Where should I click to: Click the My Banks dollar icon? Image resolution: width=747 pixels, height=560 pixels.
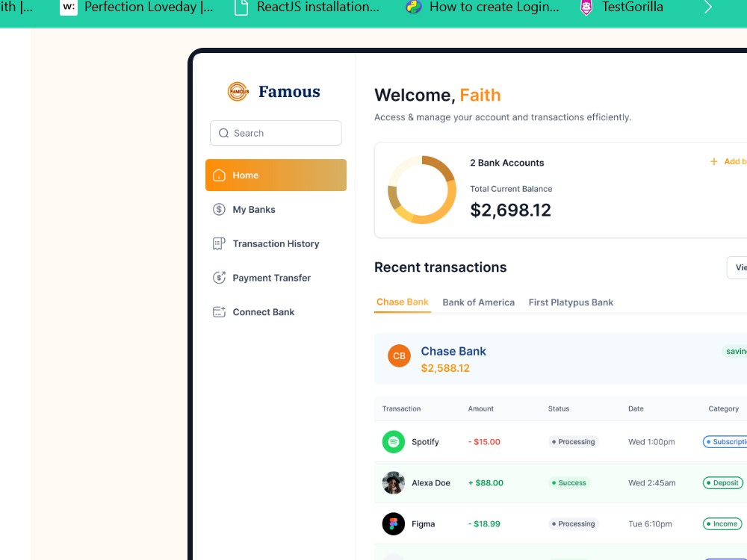(219, 210)
